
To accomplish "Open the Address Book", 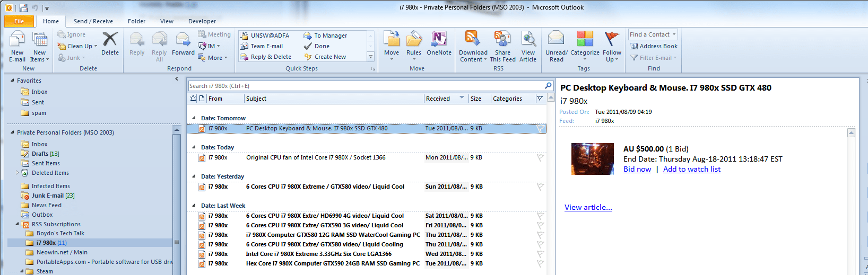I will pos(654,46).
